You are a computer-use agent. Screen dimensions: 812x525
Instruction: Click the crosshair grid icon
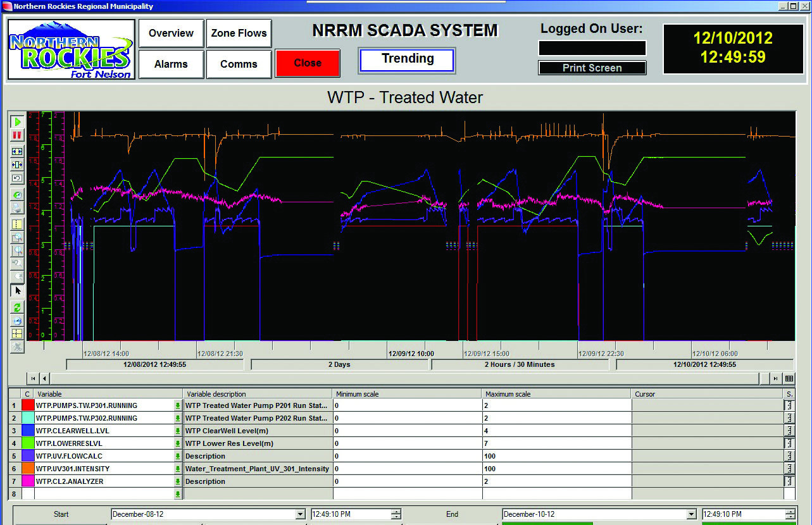(18, 333)
